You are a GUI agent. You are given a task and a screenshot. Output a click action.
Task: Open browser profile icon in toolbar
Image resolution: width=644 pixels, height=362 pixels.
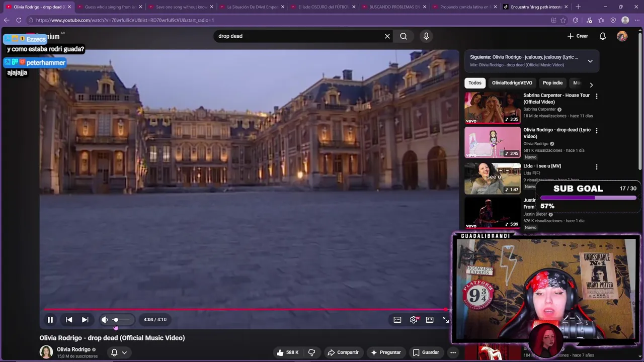[625, 20]
